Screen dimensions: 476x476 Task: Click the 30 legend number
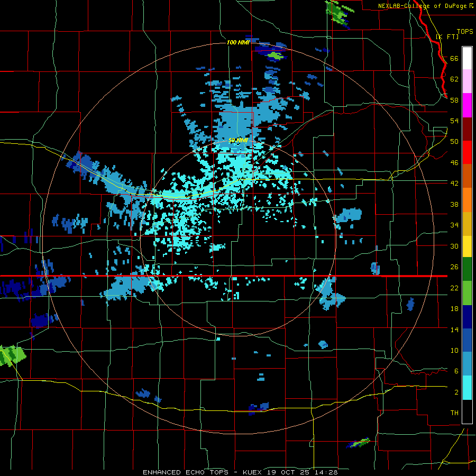pos(454,246)
